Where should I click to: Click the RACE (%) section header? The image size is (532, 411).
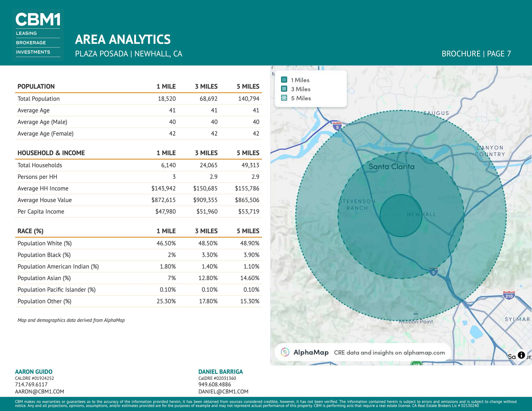[x=30, y=231]
